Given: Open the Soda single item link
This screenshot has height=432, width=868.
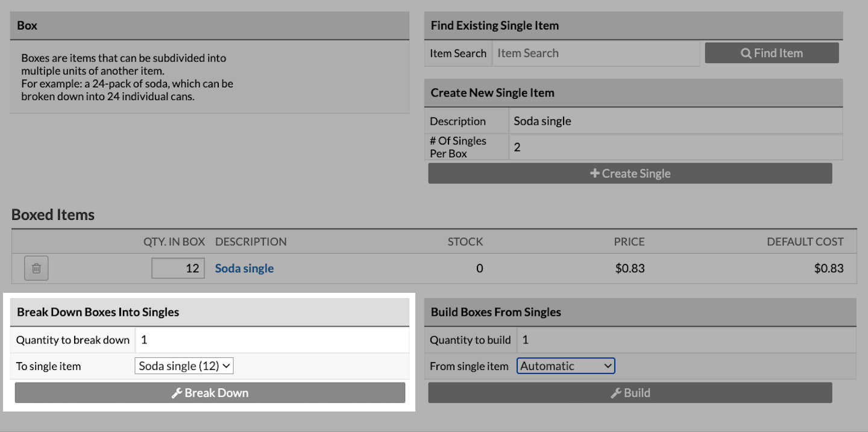Looking at the screenshot, I should tap(244, 269).
